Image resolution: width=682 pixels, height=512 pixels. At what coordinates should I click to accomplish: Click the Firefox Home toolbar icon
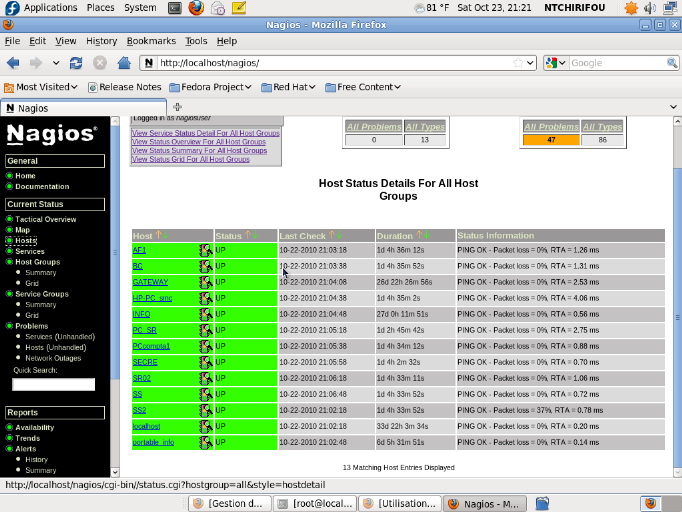click(x=124, y=63)
